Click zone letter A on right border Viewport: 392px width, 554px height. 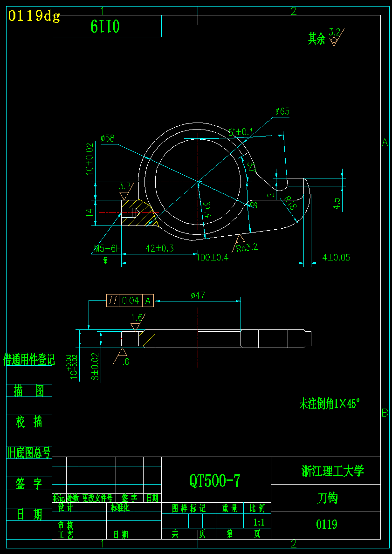pyautogui.click(x=385, y=142)
